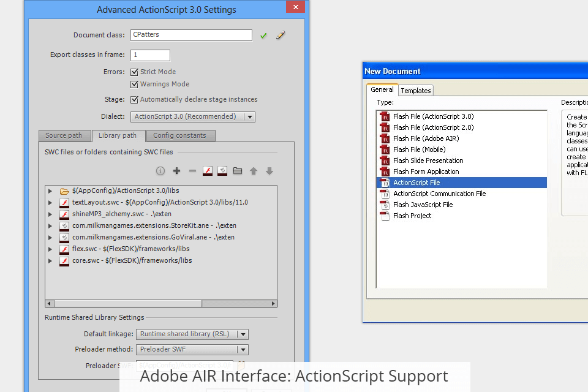
Task: Select 'com.milkmangames.extensions.StoreKit.ane' row text
Action: click(154, 226)
